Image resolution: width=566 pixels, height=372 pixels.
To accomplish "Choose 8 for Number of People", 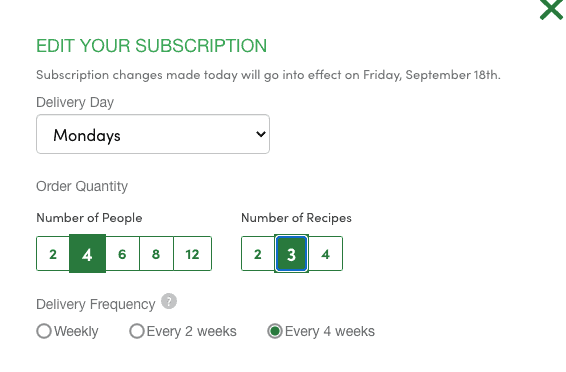I will click(156, 254).
